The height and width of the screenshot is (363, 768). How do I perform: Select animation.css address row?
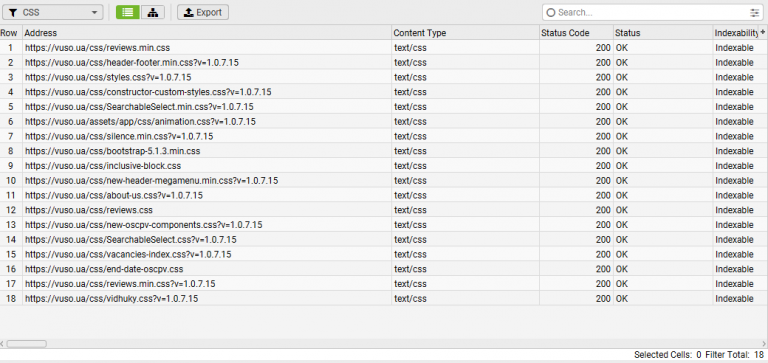point(207,121)
